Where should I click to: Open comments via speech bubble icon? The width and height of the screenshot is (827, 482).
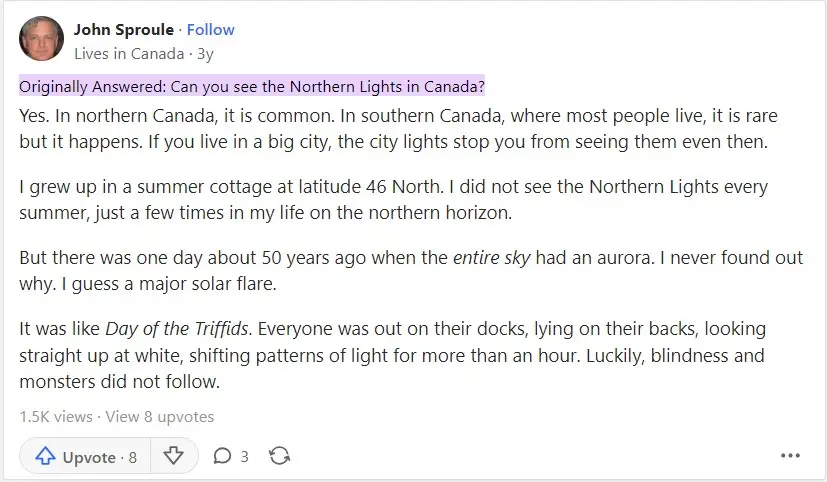222,456
